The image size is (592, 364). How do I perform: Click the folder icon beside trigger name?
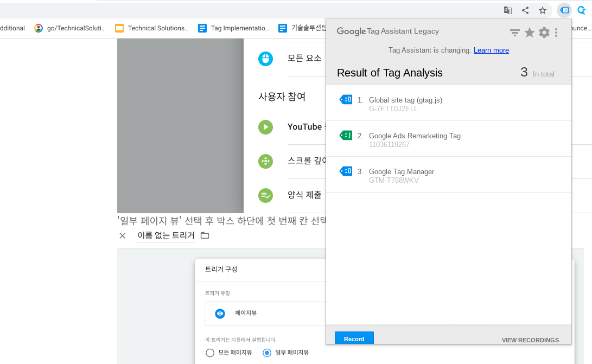coord(205,235)
